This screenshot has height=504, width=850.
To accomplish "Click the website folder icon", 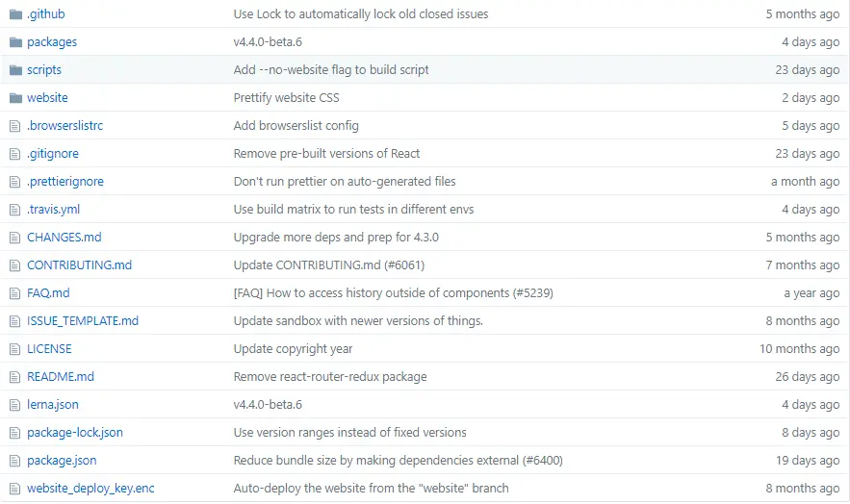I will (x=14, y=98).
